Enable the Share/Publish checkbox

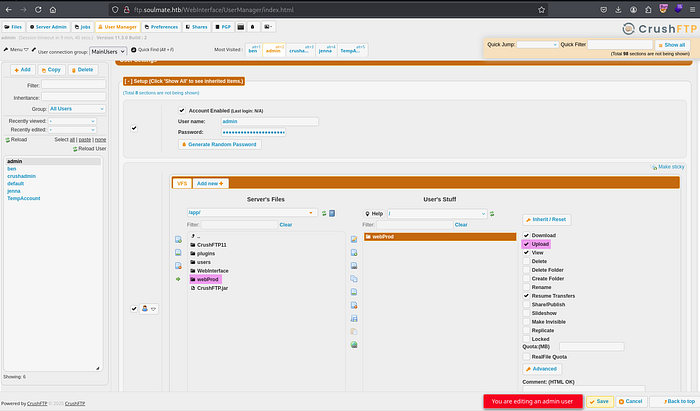[526, 304]
